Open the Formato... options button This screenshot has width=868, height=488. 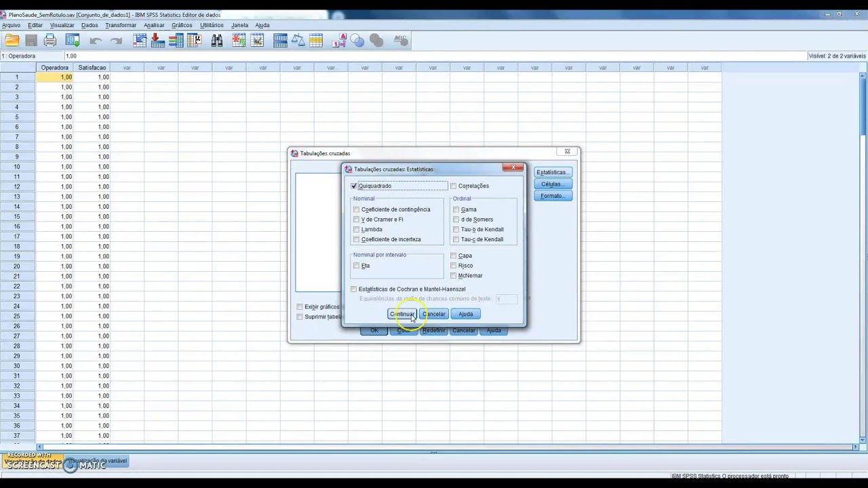click(x=553, y=196)
